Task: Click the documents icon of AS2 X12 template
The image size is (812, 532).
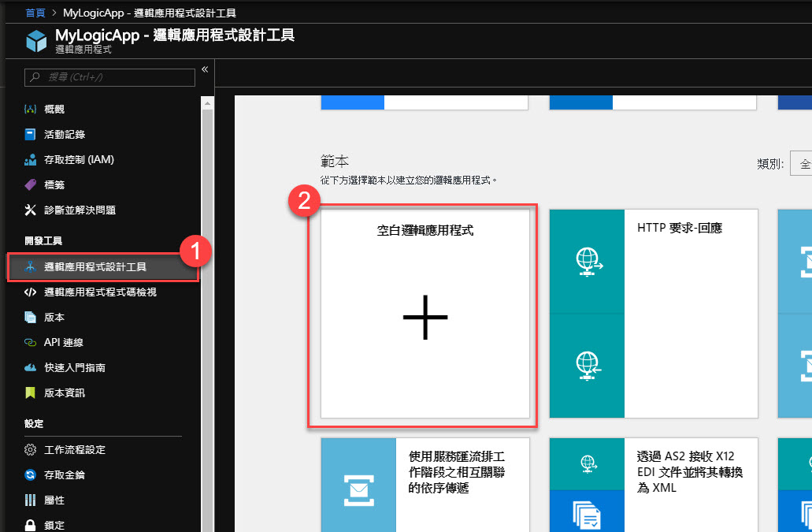Action: pyautogui.click(x=587, y=515)
